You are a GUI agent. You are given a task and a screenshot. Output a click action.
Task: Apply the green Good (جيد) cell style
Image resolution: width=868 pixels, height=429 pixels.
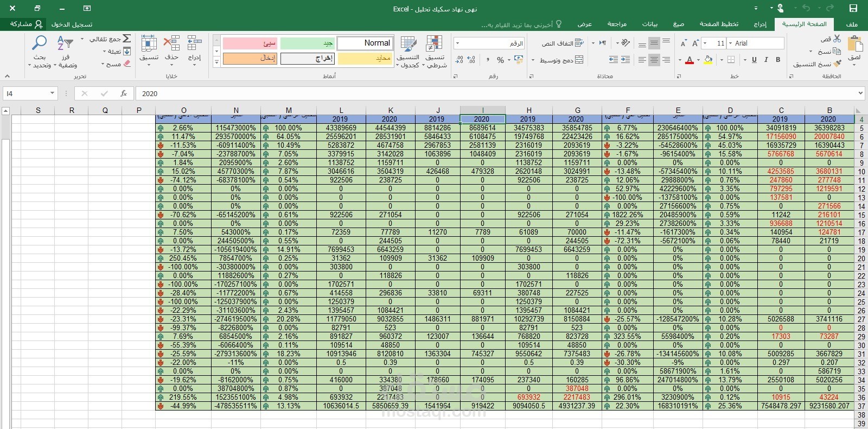tap(308, 43)
